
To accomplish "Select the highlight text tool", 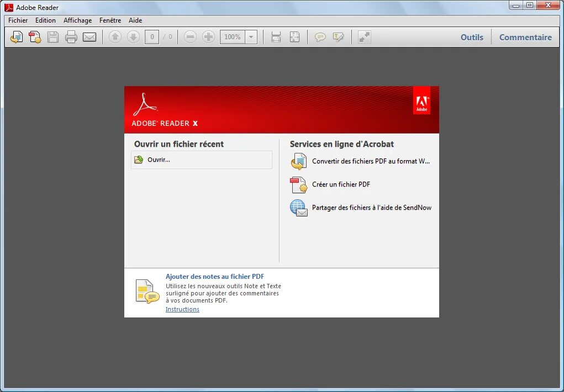I will pos(339,37).
